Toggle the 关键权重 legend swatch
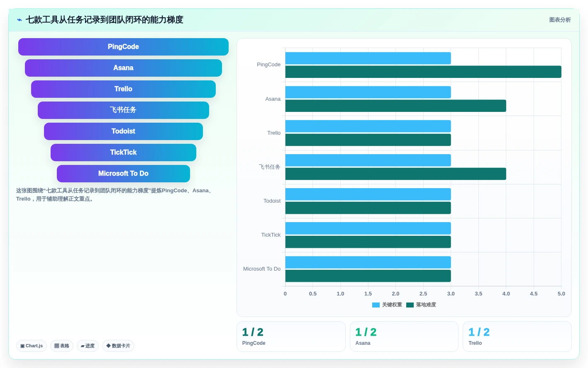The width and height of the screenshot is (588, 368). [376, 305]
